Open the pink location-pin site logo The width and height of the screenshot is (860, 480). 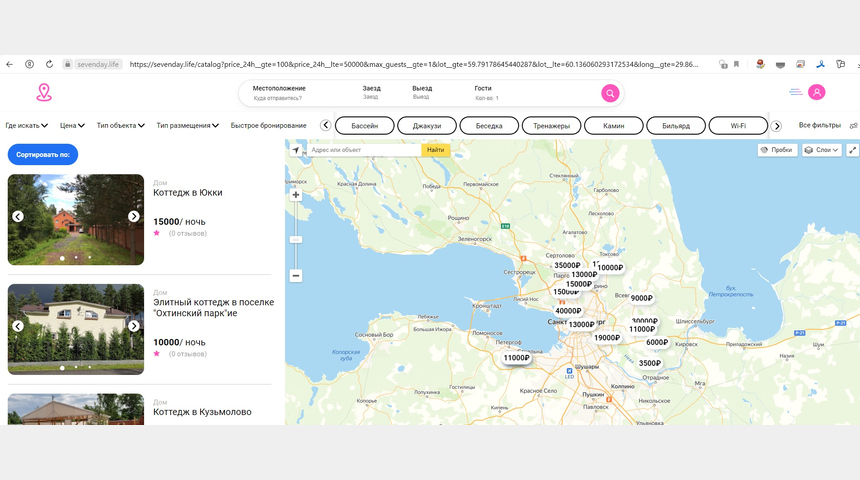44,92
